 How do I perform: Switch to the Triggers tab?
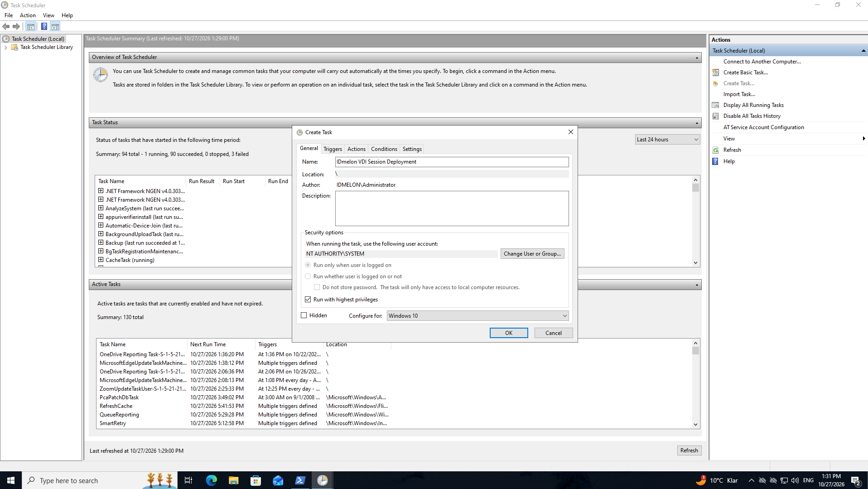[x=333, y=149]
